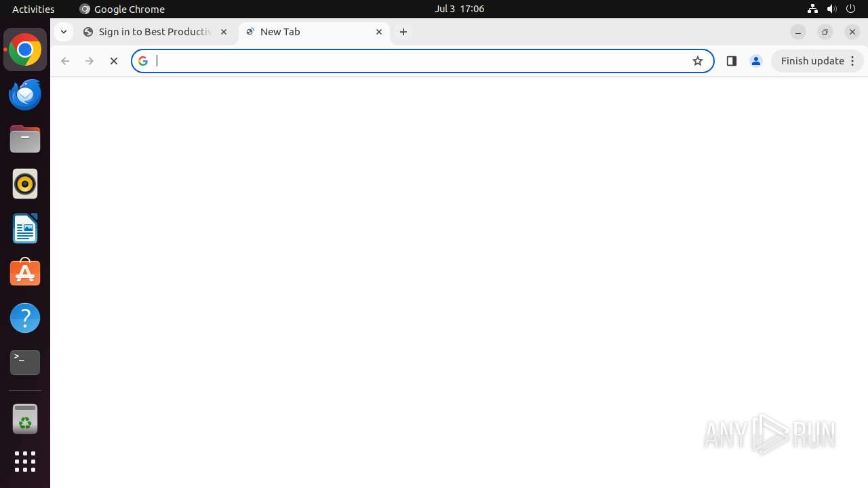Open Google Chrome from the dock

point(25,50)
